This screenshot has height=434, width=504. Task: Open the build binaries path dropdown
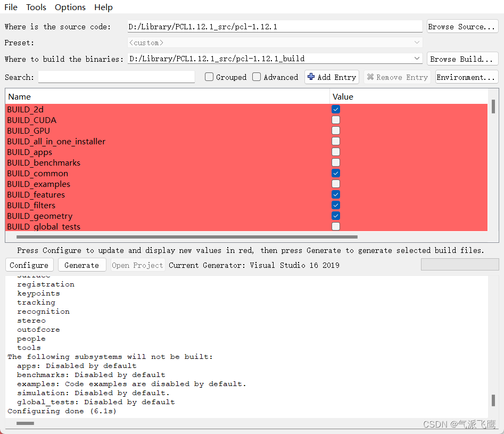(x=417, y=59)
